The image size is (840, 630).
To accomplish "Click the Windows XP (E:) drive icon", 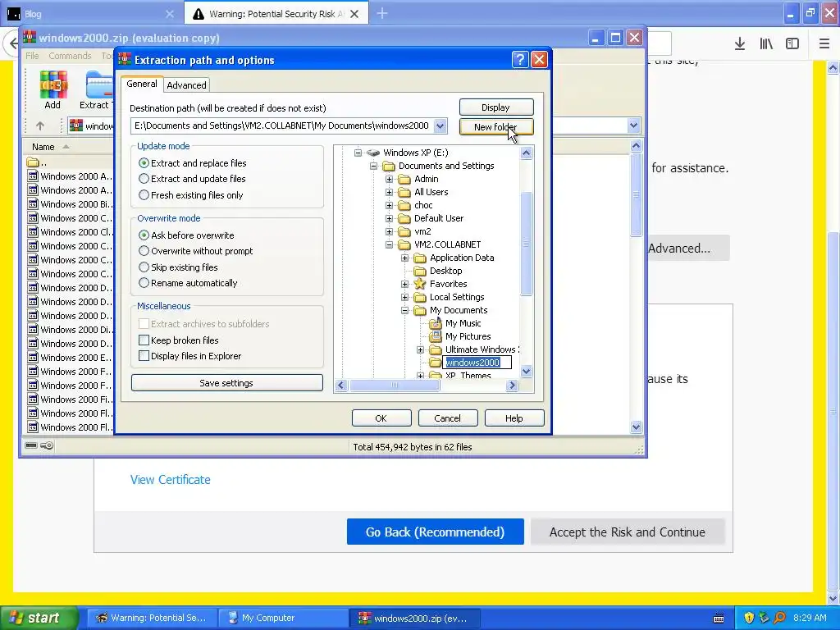I will 373,153.
